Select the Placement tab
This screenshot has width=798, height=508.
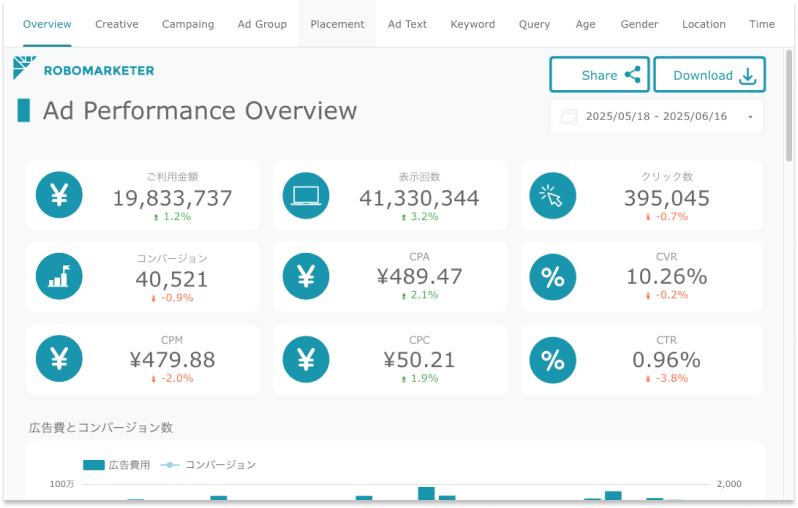coord(337,24)
